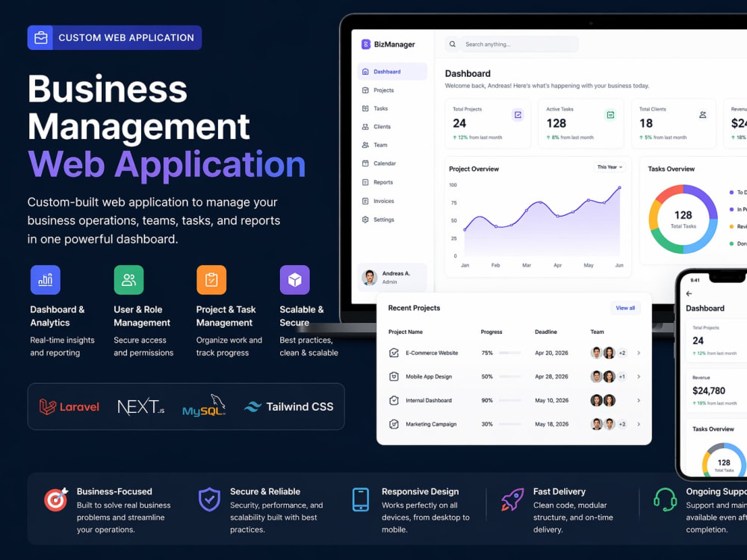747x560 pixels.
Task: Click the View all button in Recent Projects
Action: (x=625, y=308)
